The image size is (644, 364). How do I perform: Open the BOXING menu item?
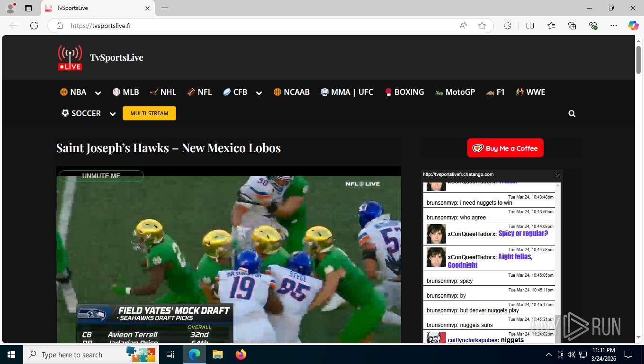[404, 92]
